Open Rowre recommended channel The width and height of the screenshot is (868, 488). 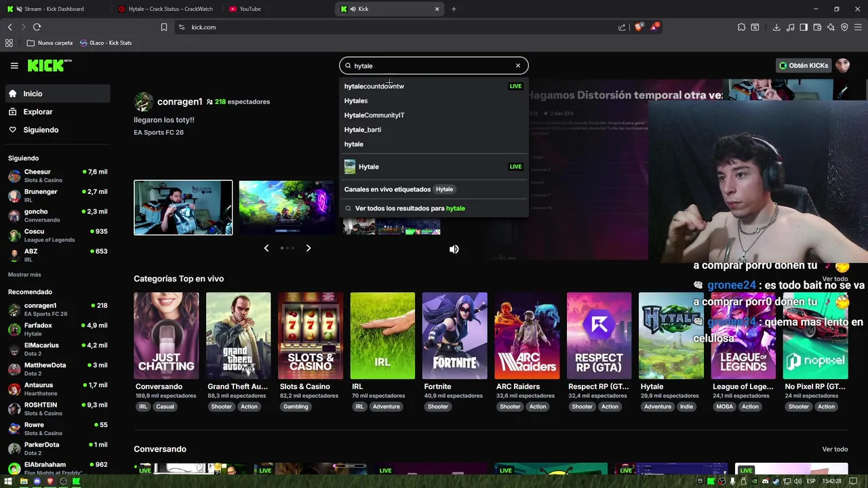58,429
